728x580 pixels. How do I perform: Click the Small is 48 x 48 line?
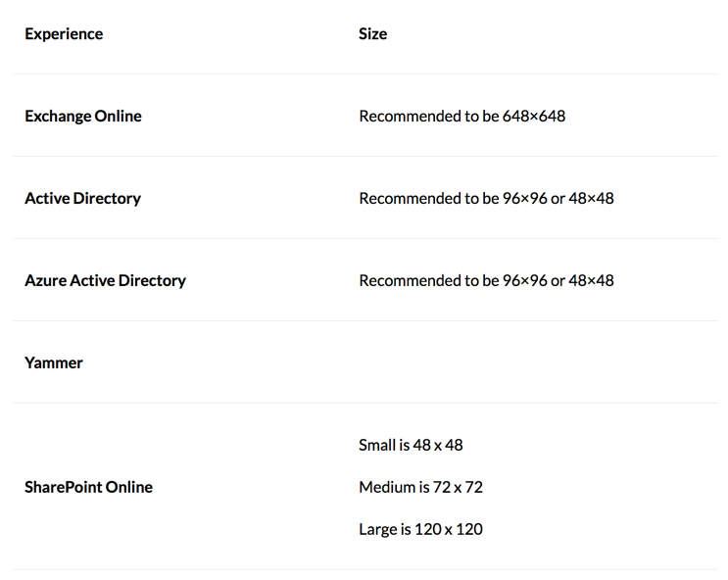coord(411,445)
